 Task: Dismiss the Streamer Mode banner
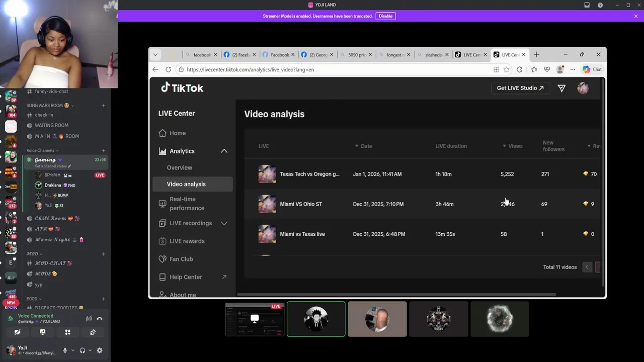click(x=636, y=16)
